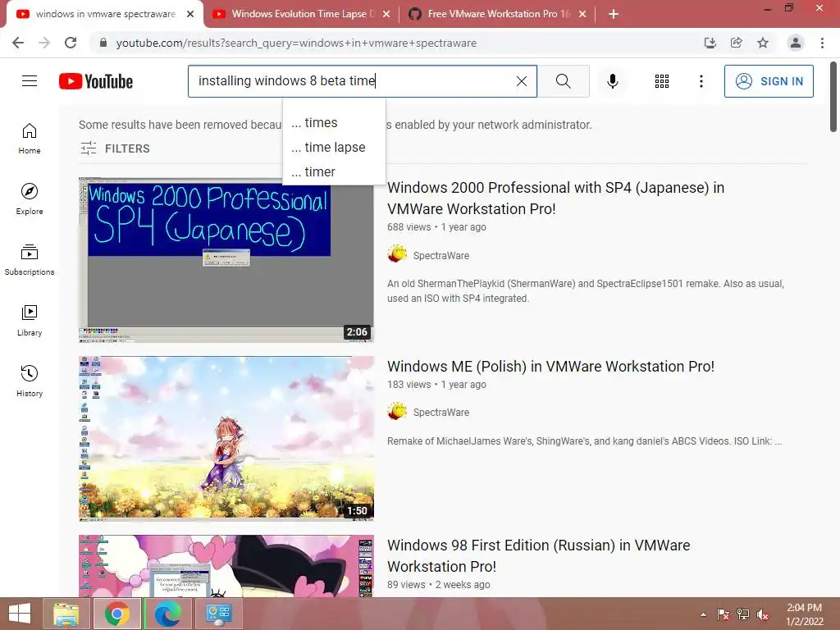
Task: Click the search magnifier button
Action: tap(563, 81)
